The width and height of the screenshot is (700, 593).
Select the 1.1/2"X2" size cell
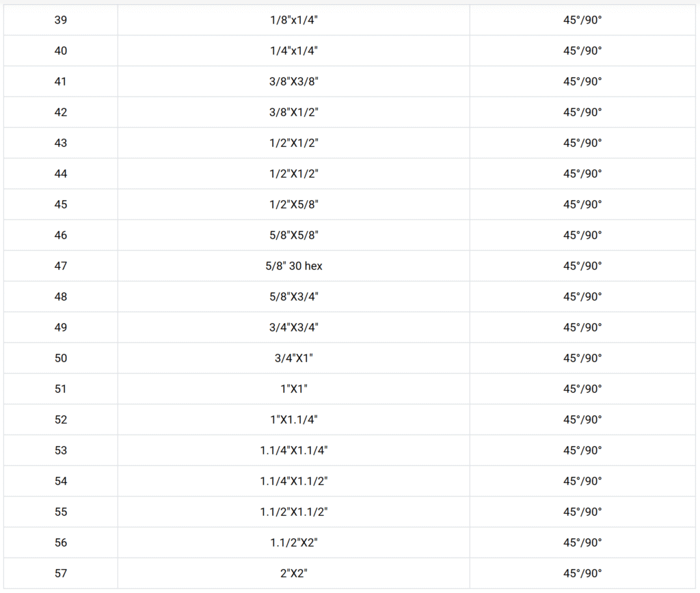[x=294, y=542]
